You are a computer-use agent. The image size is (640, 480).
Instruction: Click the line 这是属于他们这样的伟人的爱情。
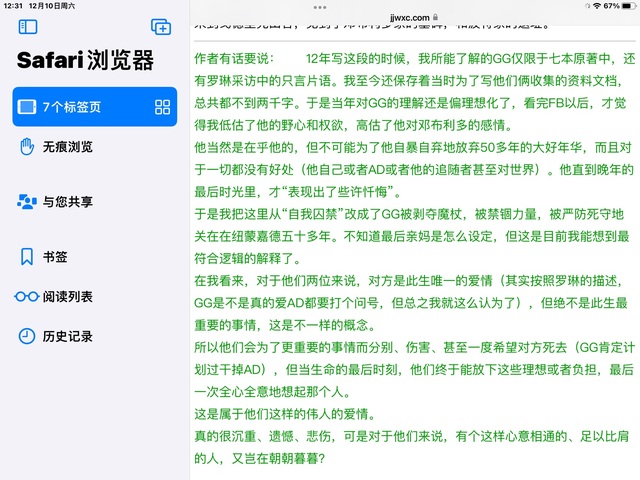coord(285,414)
